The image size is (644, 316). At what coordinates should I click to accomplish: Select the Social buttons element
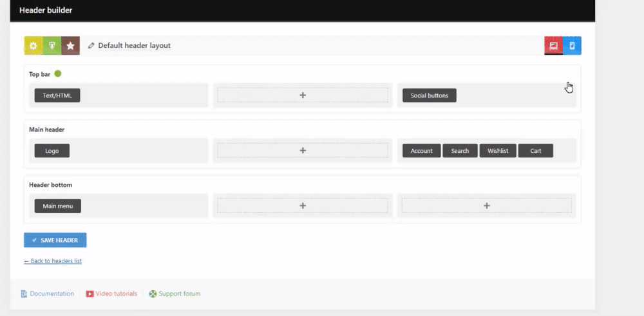point(429,95)
